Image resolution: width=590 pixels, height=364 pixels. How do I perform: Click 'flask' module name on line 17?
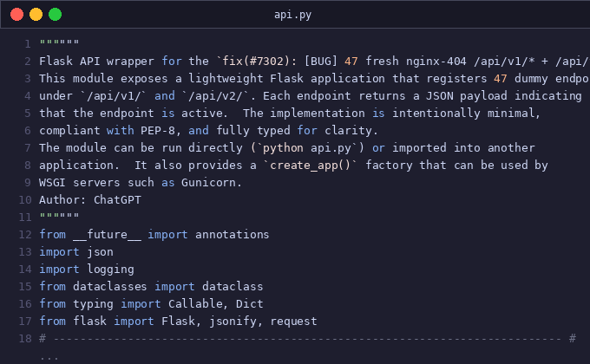click(89, 322)
